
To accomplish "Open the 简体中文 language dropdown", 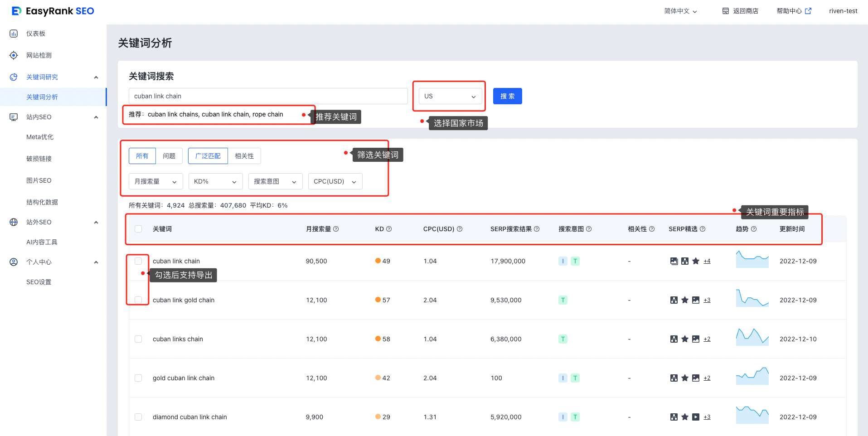I will pos(681,11).
